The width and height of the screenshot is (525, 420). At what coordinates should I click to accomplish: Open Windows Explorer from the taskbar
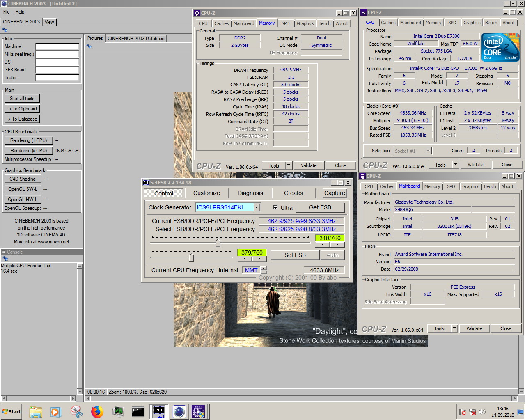[36, 412]
